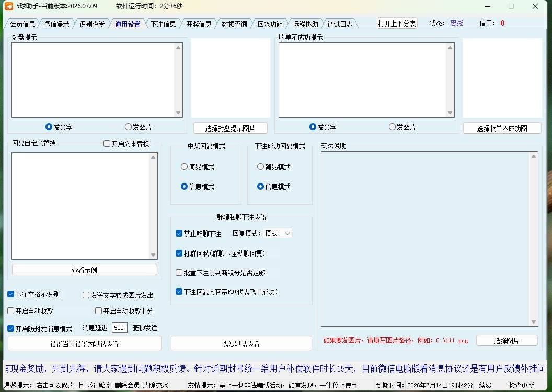Image resolution: width=552 pixels, height=392 pixels.
Task: Choose 信息模式 under 中奖回复模式
Action: [198, 187]
